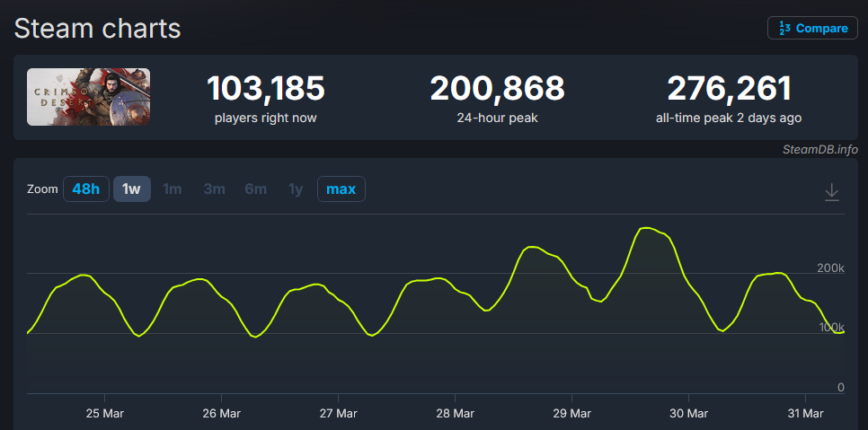Click the 'players right now' label
Viewport: 868px width, 430px height.
[266, 118]
